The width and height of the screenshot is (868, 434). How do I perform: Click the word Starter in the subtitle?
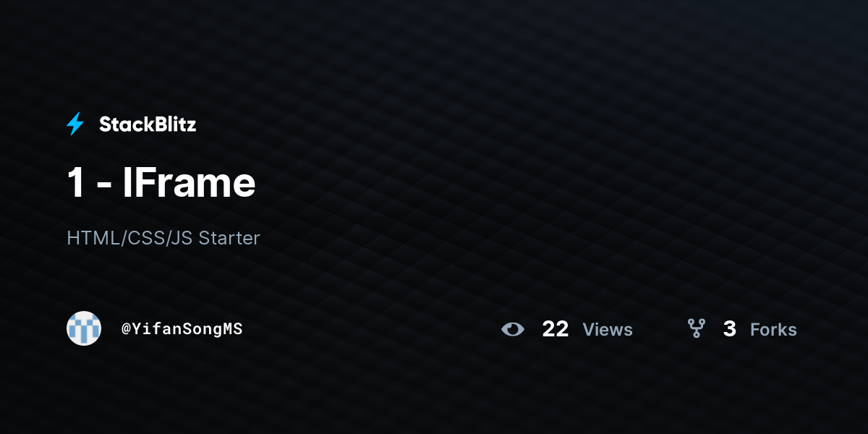coord(229,238)
